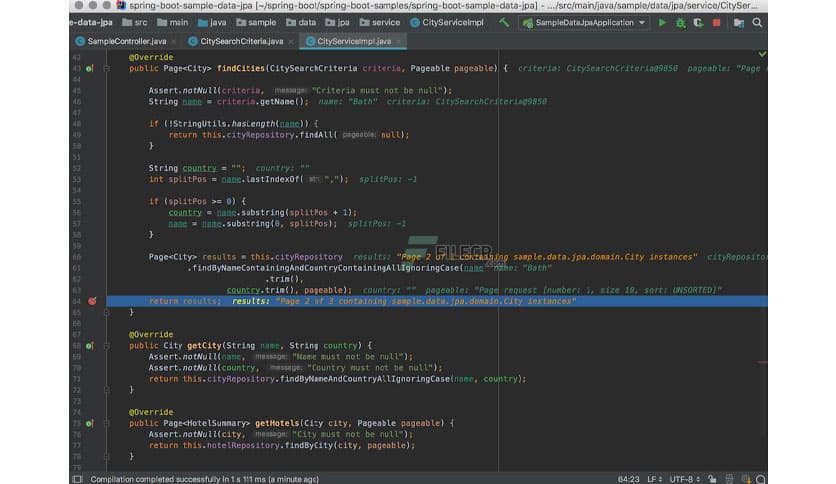Viewport: 836px width, 484px height.
Task: Close the CityServiceImpl.java tab
Action: pyautogui.click(x=399, y=42)
